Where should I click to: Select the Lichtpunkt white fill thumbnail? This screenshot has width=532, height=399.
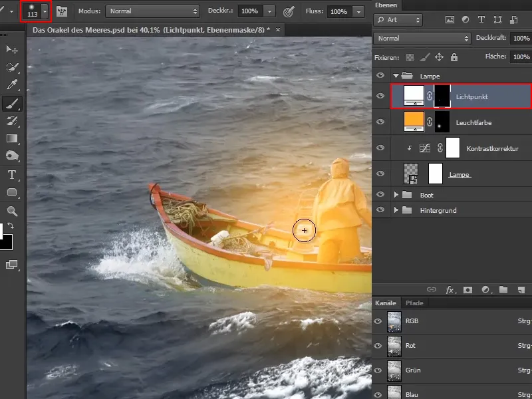pyautogui.click(x=414, y=96)
